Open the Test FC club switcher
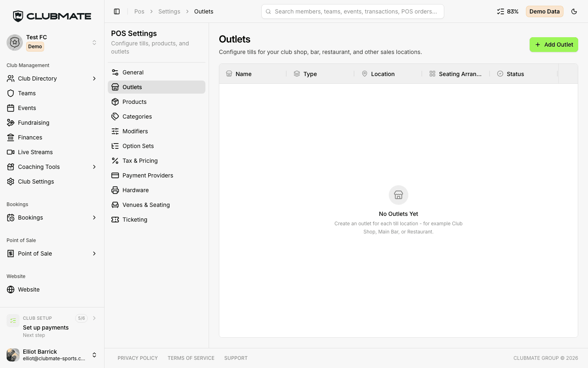The width and height of the screenshot is (588, 368). [52, 43]
